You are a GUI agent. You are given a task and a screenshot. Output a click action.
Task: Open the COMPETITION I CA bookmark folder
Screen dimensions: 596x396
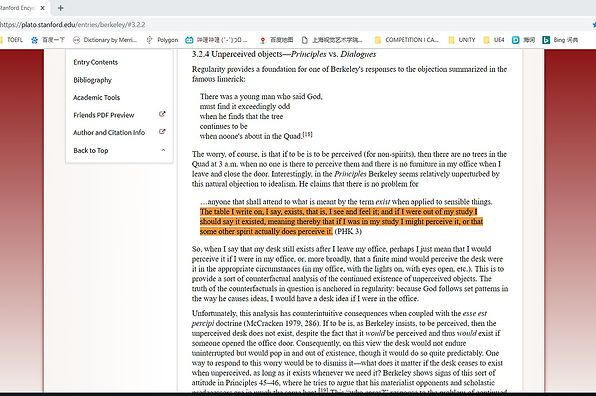[x=406, y=40]
